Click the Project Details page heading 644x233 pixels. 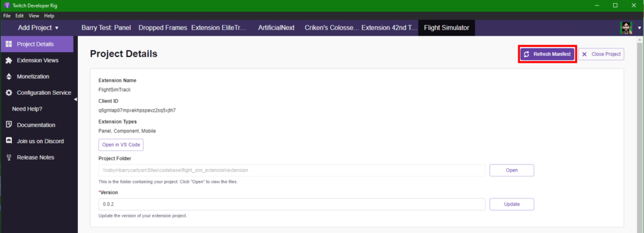point(124,54)
